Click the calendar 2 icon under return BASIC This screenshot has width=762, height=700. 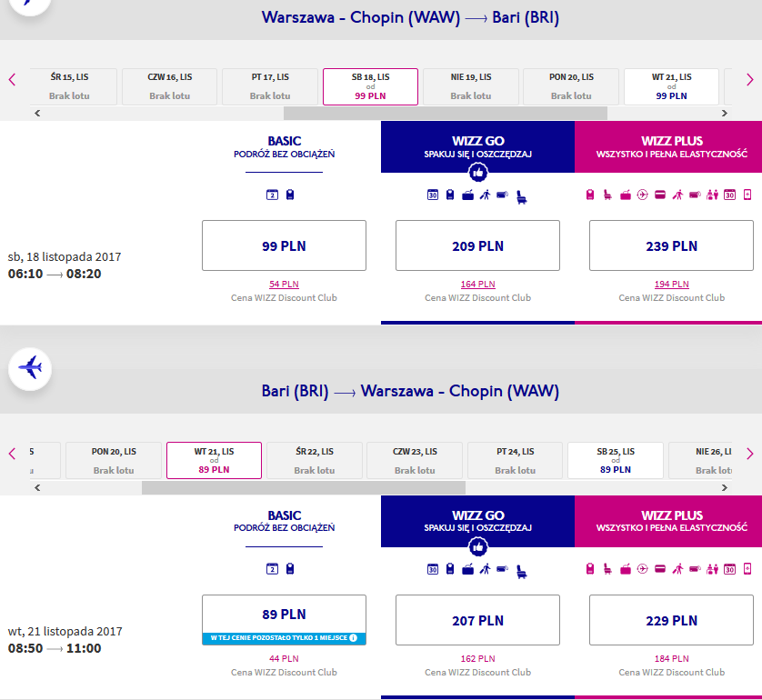coord(272,569)
